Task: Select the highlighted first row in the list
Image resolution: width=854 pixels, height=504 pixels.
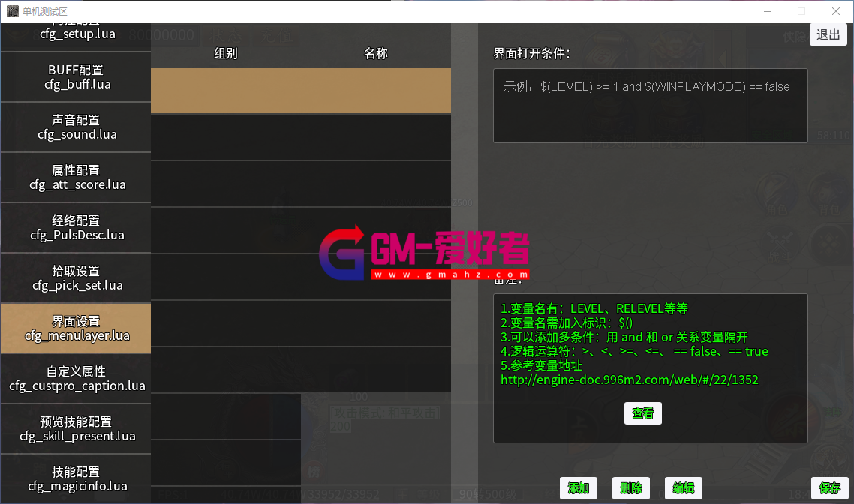Action: coord(301,91)
